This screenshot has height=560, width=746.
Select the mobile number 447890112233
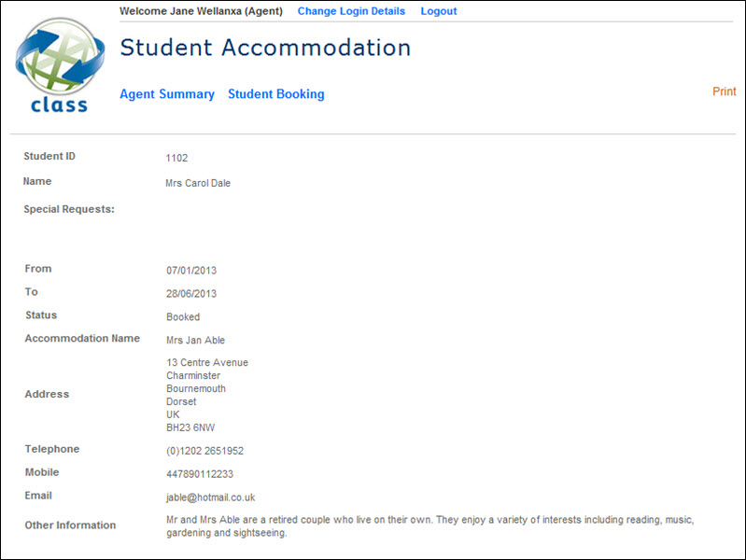[x=200, y=474]
